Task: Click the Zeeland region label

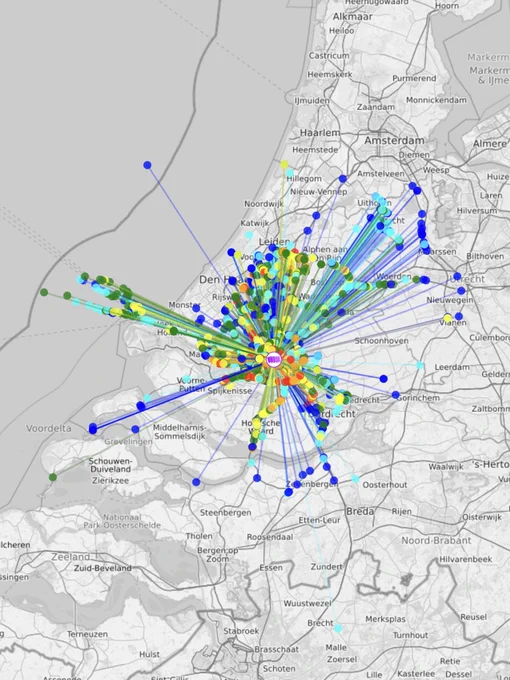Action: [70, 557]
